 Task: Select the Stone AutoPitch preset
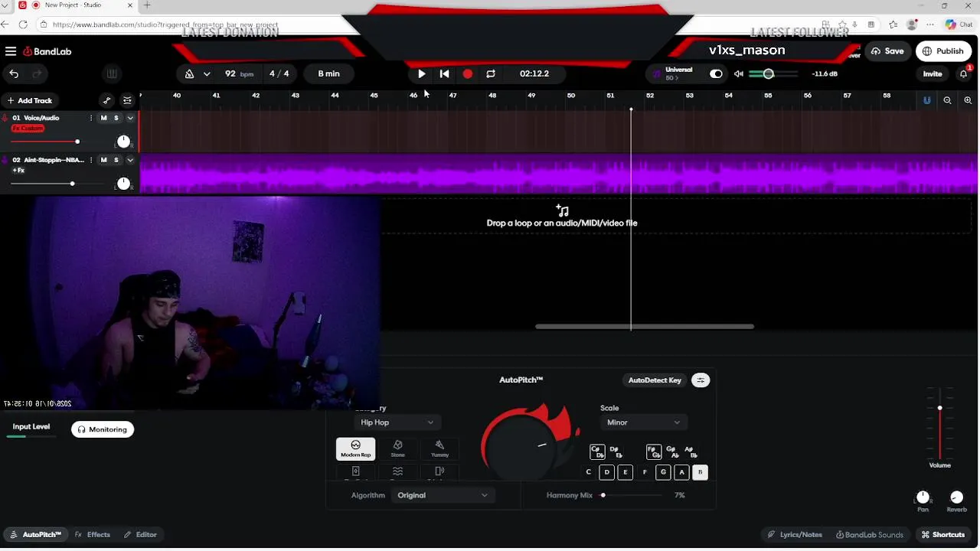(397, 449)
